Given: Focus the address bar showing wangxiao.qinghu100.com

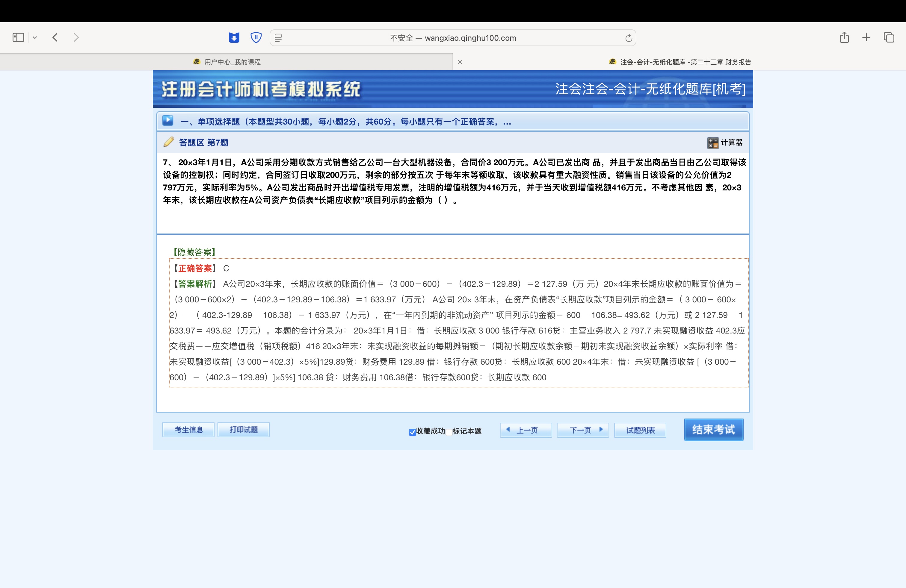Looking at the screenshot, I should [453, 38].
